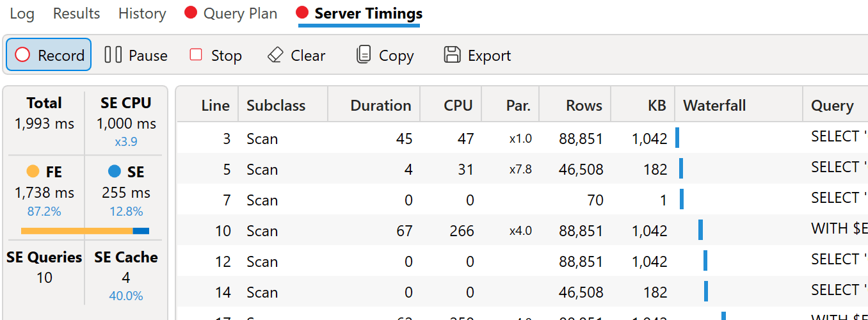The height and width of the screenshot is (320, 868).
Task: Sort by the CPU column header
Action: (451, 106)
